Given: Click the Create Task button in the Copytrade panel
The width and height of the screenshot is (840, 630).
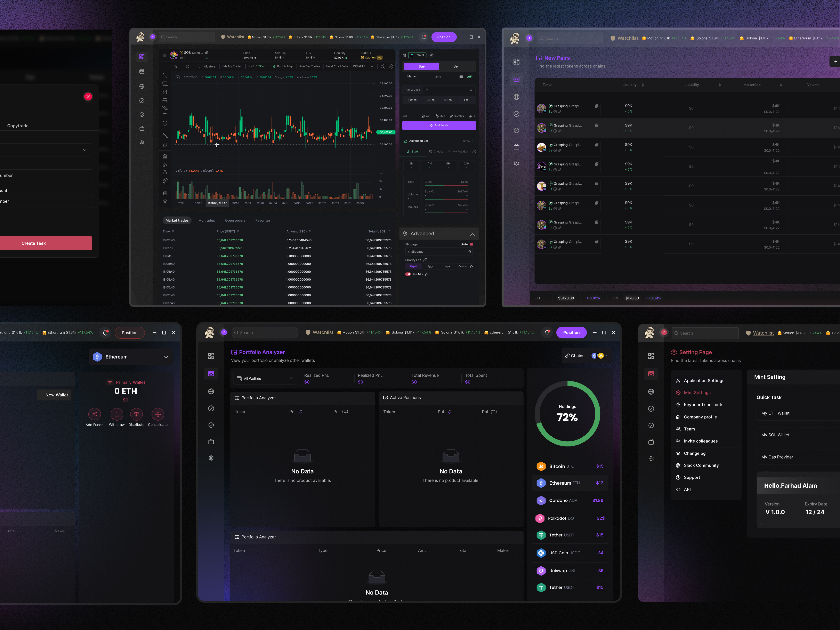Looking at the screenshot, I should tap(33, 243).
